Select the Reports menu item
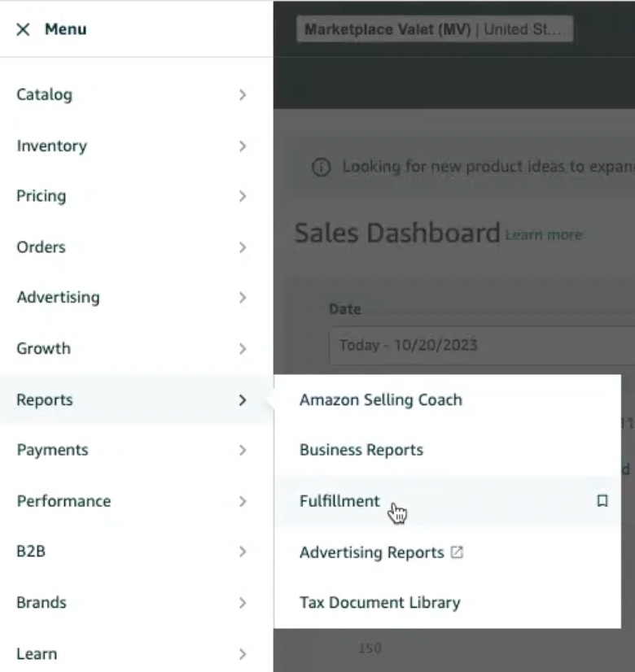The width and height of the screenshot is (635, 672). point(45,400)
